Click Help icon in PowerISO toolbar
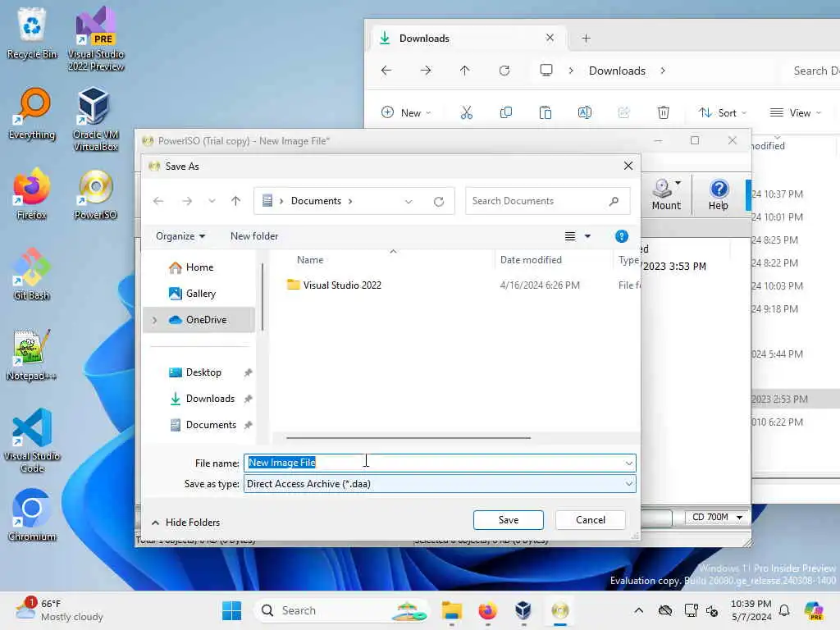 [x=719, y=194]
